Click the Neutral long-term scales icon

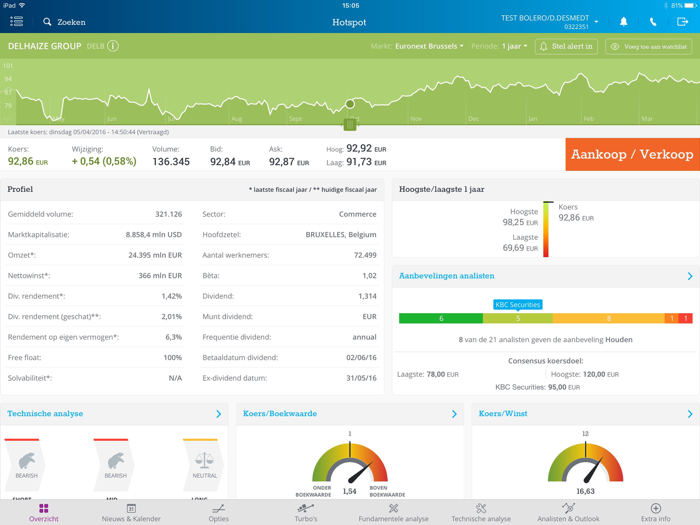point(204,460)
